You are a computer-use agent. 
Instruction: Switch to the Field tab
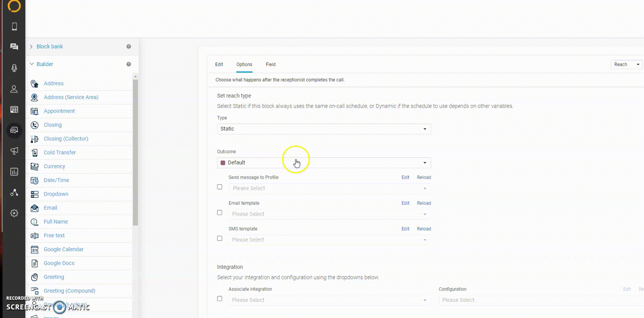[x=271, y=65]
